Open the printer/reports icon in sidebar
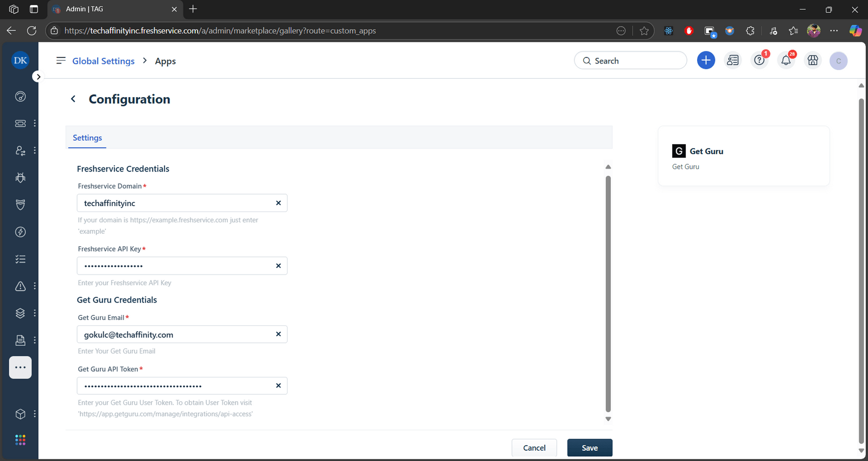 point(20,340)
